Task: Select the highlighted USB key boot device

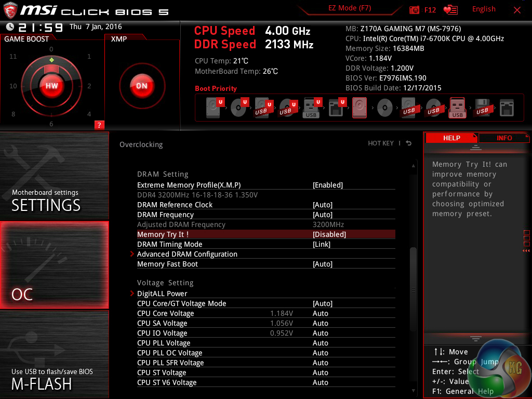Action: point(457,108)
